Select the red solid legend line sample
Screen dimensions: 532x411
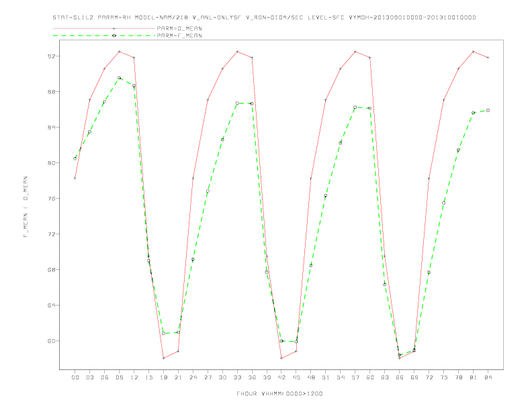104,28
